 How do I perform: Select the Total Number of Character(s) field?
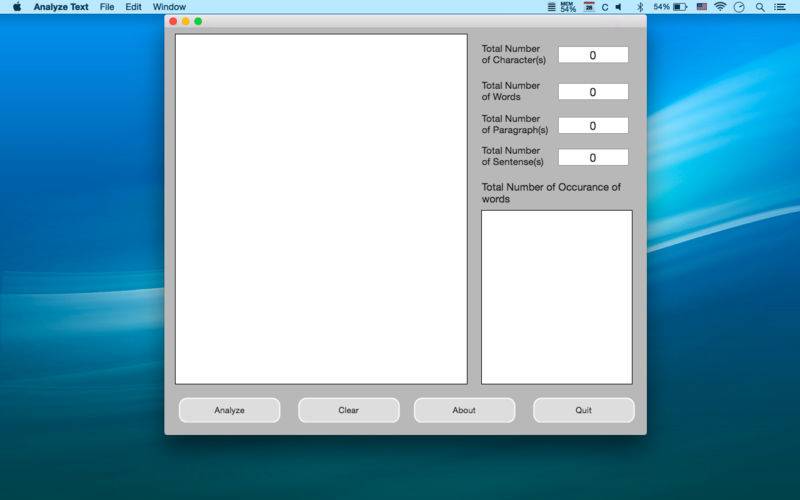593,55
